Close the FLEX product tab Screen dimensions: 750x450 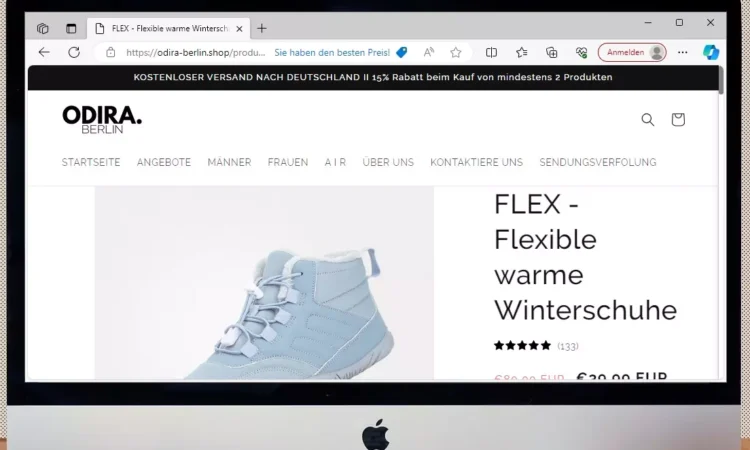click(240, 29)
